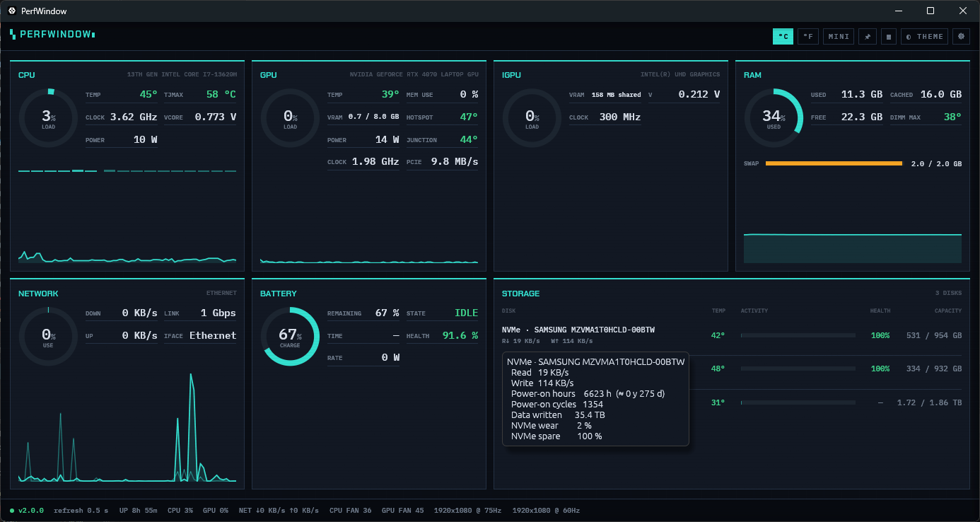Screen dimensions: 980x522
Task: Click the network link speed 1 Gbps
Action: pos(218,313)
